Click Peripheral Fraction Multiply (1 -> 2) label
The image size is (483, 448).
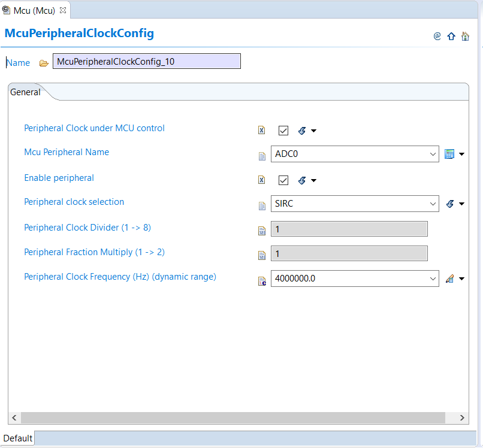click(x=94, y=252)
